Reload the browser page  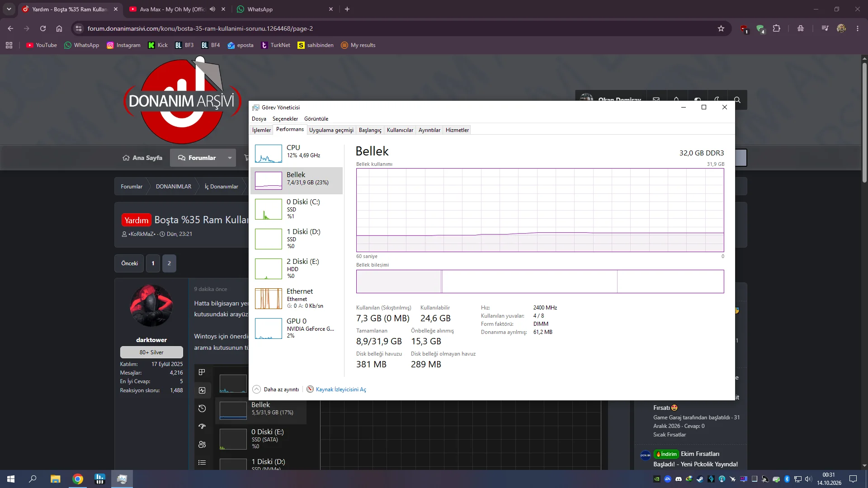[x=43, y=28]
